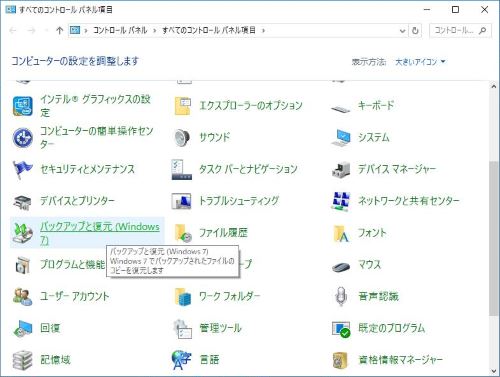The image size is (500, 377).
Task: Click the forward navigation arrow
Action: pos(31,31)
